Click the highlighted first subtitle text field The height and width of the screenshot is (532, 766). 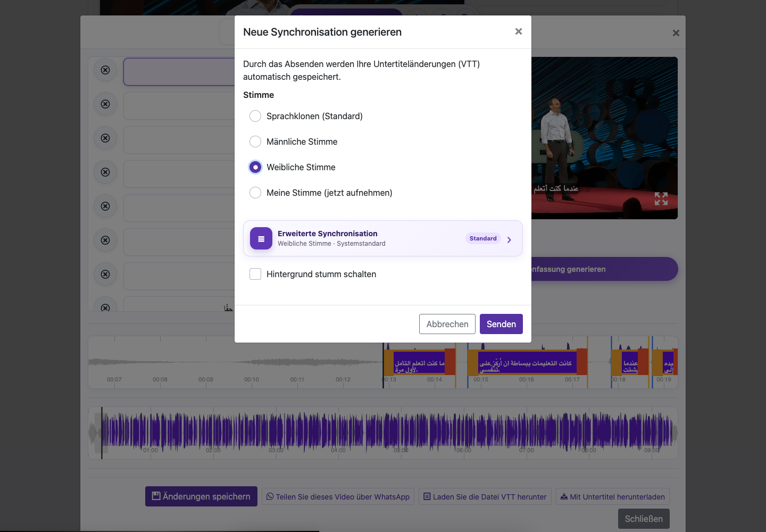point(179,72)
